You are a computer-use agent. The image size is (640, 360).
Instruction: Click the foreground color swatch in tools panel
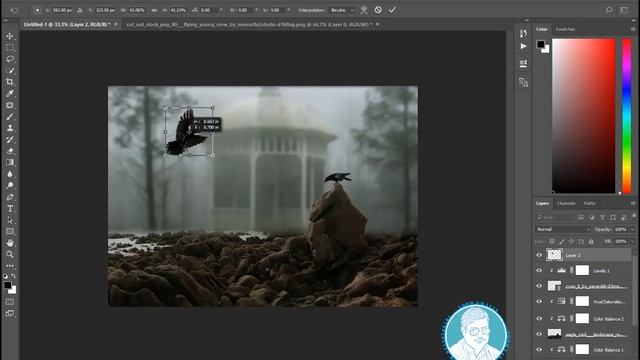click(7, 285)
